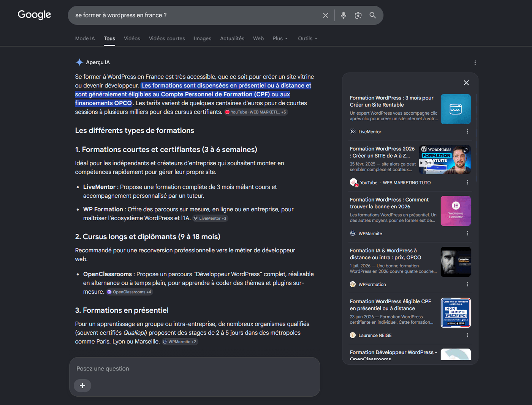The width and height of the screenshot is (532, 405).
Task: Click the WPFormation portrait thumbnail
Action: point(456,262)
